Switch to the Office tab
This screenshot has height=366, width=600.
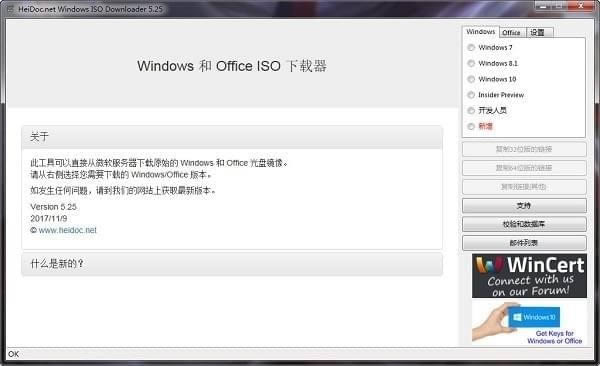512,33
